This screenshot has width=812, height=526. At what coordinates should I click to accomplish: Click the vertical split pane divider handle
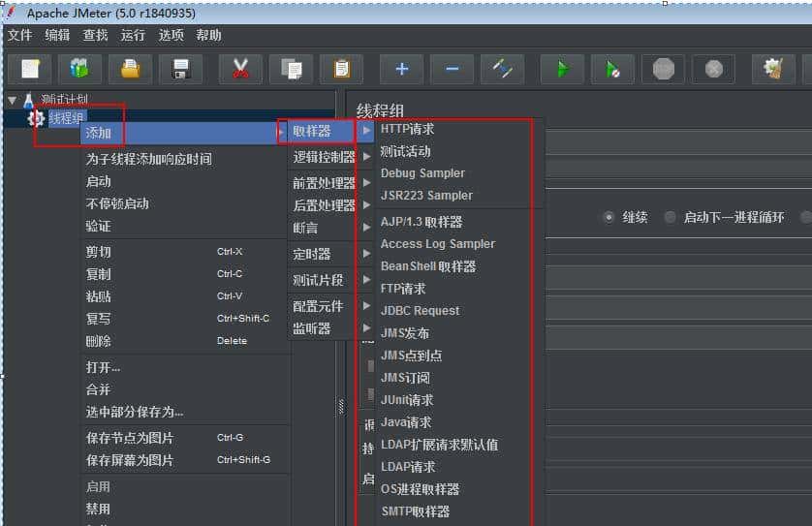tap(341, 407)
